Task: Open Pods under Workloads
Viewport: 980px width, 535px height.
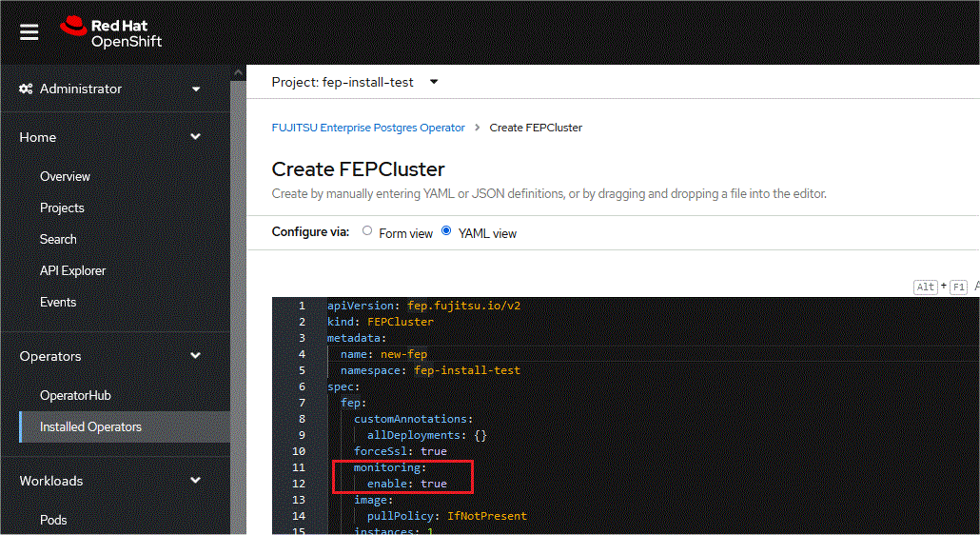Action: 53,520
